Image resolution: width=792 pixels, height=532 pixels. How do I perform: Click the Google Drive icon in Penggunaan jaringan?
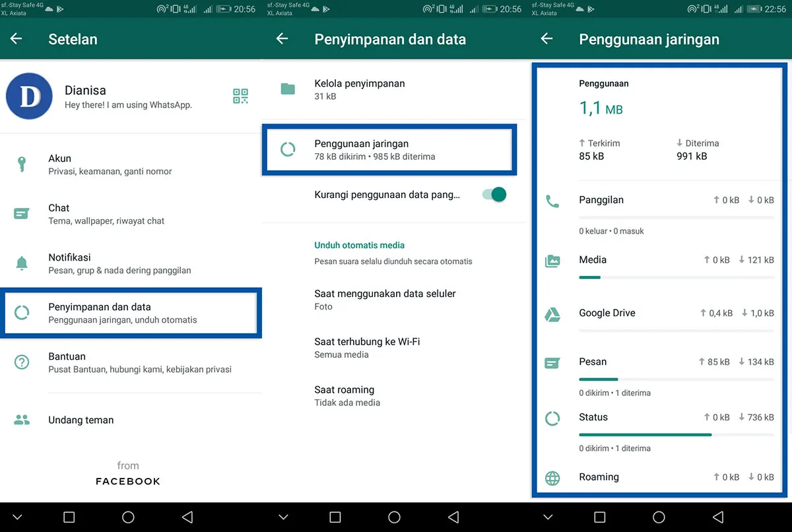(552, 313)
